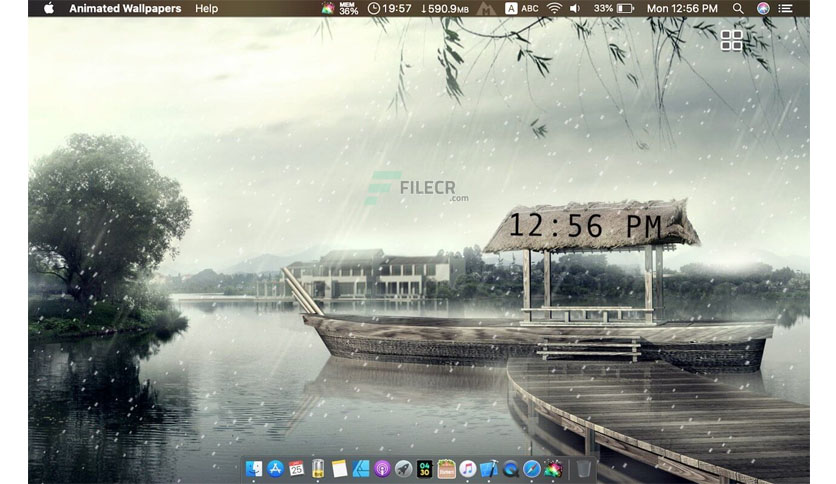836x484 pixels.
Task: Click the faded mountain-shaped menu bar icon
Action: tap(486, 9)
